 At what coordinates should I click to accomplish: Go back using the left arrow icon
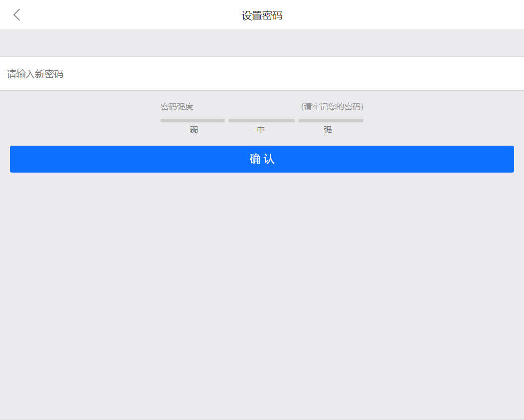tap(17, 15)
